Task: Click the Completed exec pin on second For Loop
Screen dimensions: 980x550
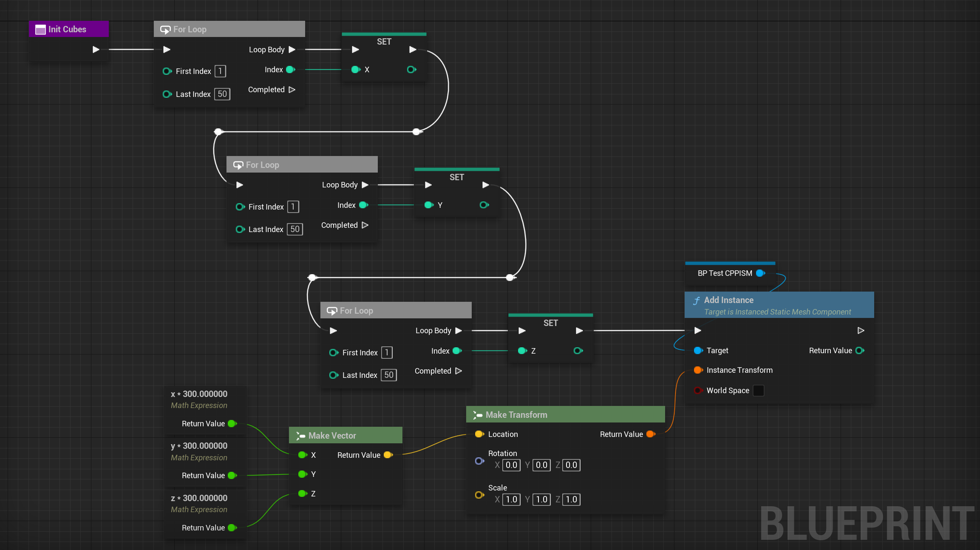Action: [x=365, y=225]
